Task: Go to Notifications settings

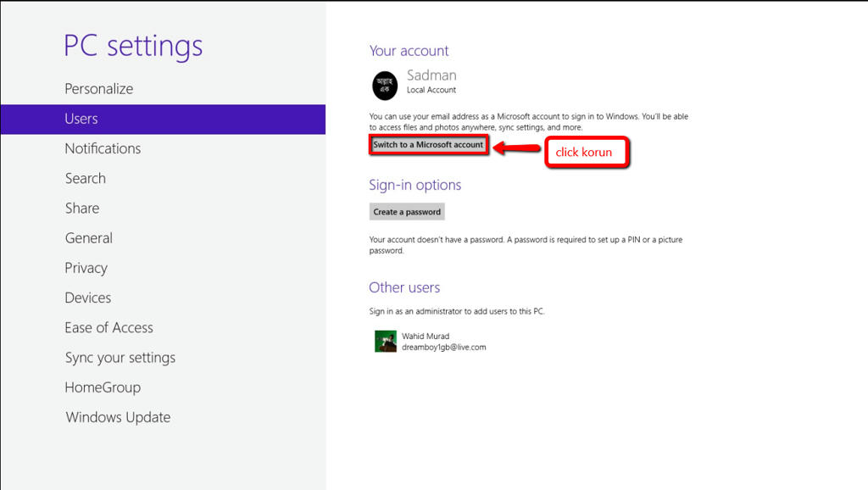Action: click(103, 148)
